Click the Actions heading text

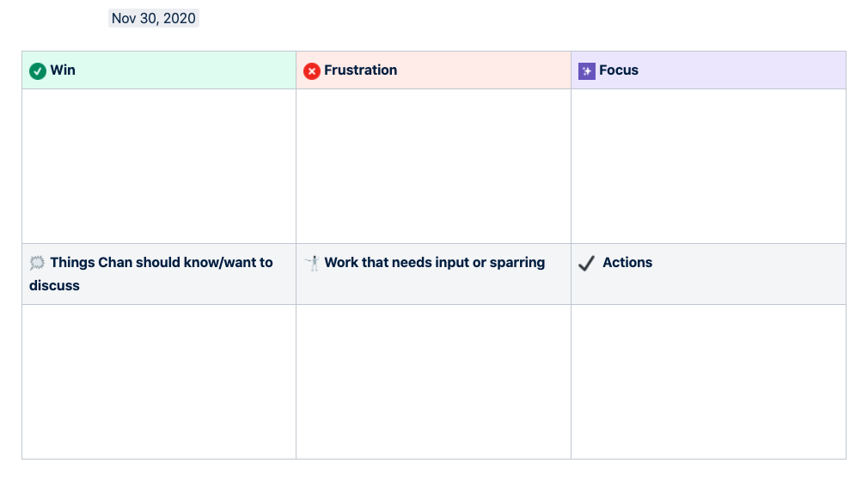click(627, 262)
